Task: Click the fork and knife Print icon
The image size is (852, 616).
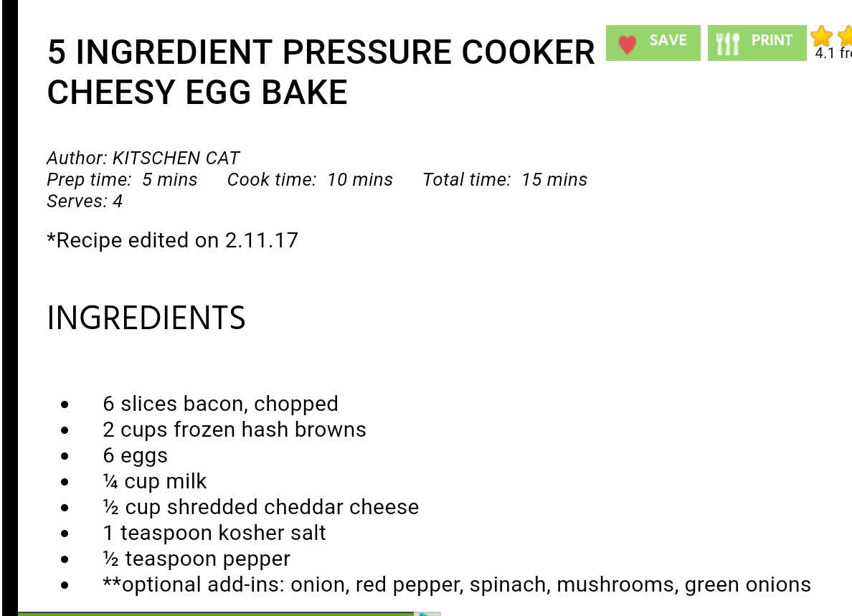Action: pyautogui.click(x=727, y=44)
